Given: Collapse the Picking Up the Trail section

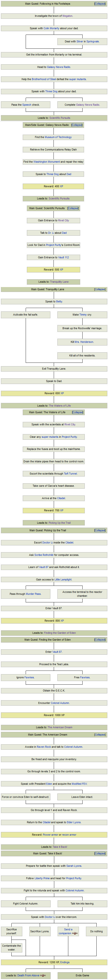Looking at the screenshot, I should [x=100, y=530].
